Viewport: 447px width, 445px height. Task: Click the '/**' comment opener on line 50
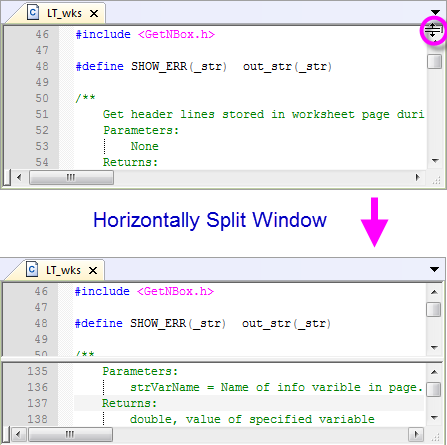pos(86,98)
